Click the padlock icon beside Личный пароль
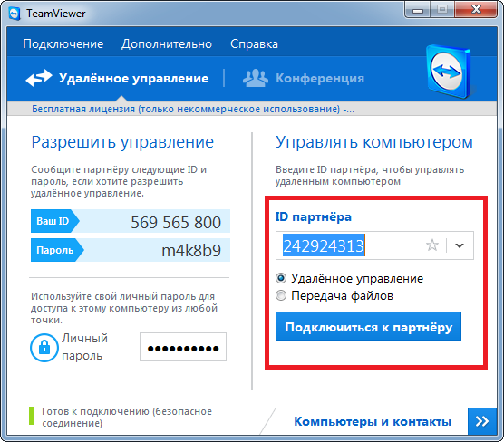 [44, 348]
